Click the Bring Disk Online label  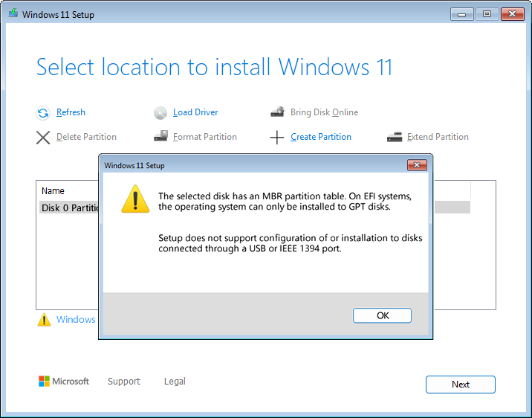[325, 112]
